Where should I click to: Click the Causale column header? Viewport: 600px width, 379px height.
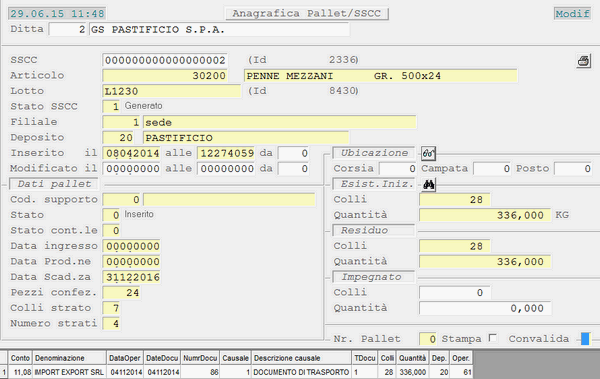pos(235,358)
